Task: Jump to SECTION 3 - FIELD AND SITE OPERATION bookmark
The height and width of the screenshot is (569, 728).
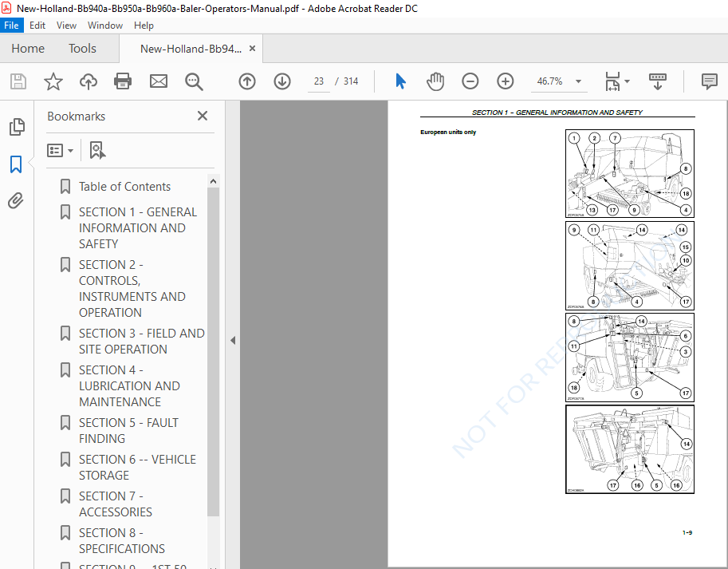Action: point(142,341)
